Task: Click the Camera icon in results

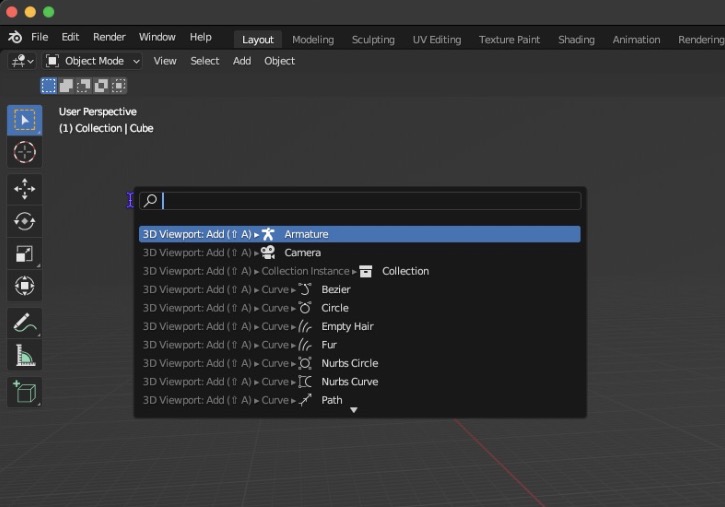Action: click(268, 252)
